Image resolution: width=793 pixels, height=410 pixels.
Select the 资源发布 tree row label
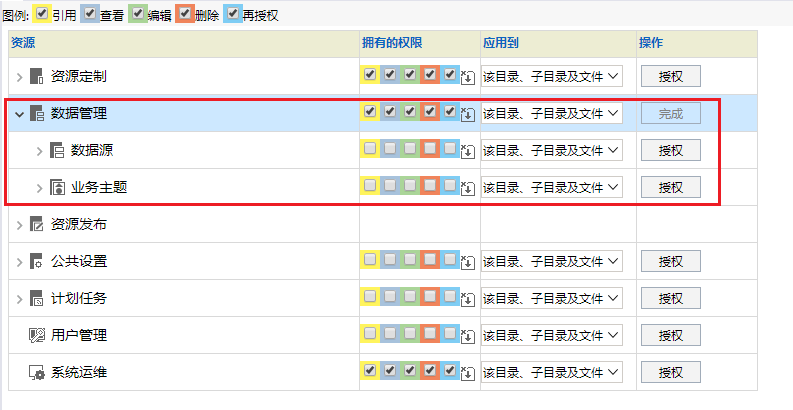(x=79, y=224)
